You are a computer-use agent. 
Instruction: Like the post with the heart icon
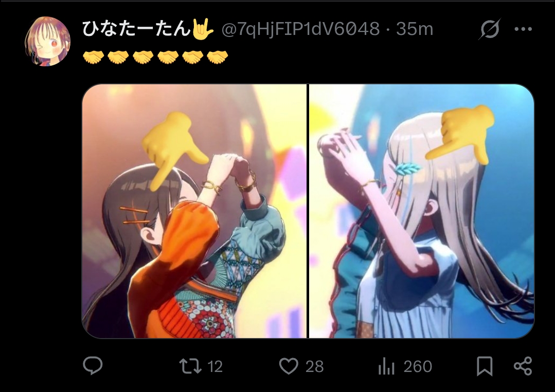289,366
